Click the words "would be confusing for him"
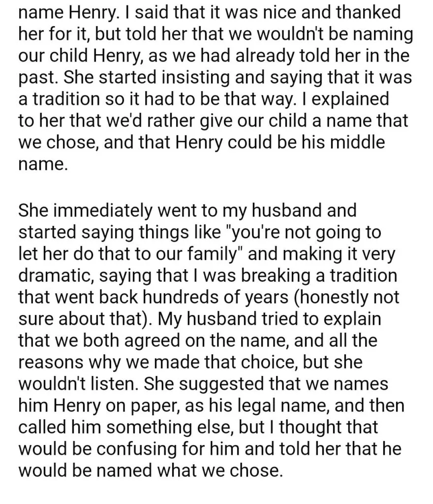The height and width of the screenshot is (504, 433). point(129,450)
